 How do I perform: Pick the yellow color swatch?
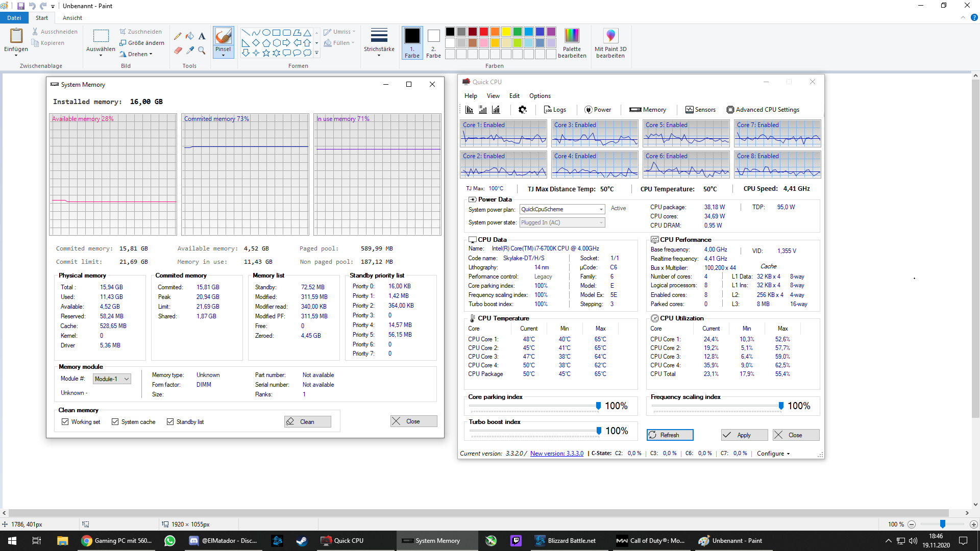tap(506, 32)
